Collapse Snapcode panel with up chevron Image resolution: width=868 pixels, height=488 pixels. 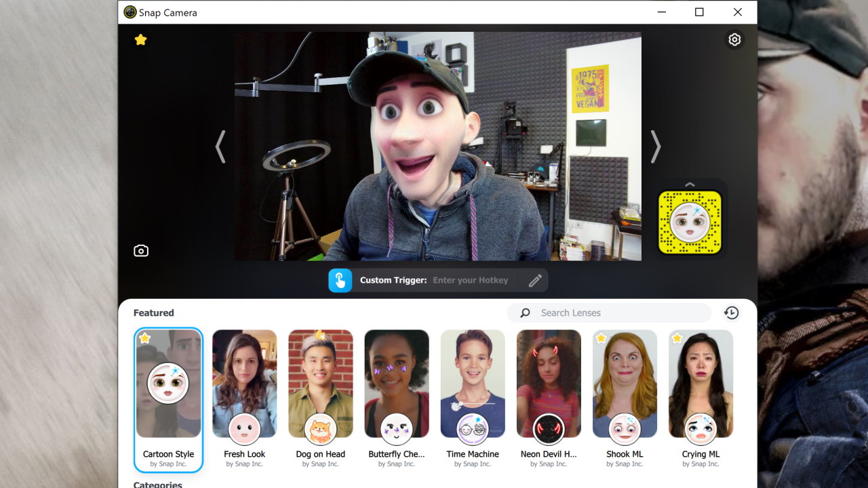(690, 184)
